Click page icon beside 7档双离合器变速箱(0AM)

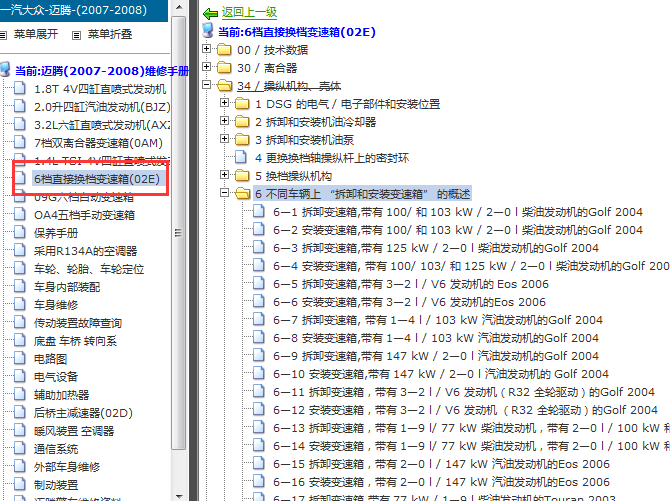click(20, 141)
